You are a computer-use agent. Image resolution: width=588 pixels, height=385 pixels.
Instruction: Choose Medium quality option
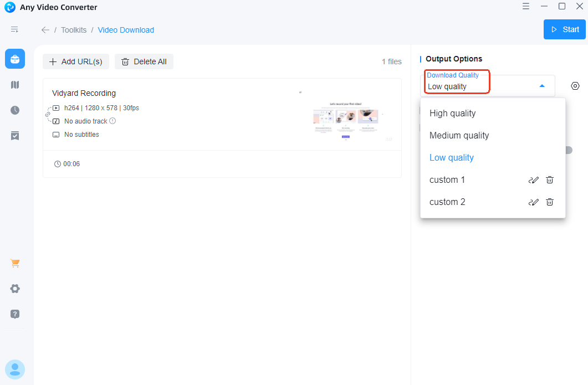[459, 136]
